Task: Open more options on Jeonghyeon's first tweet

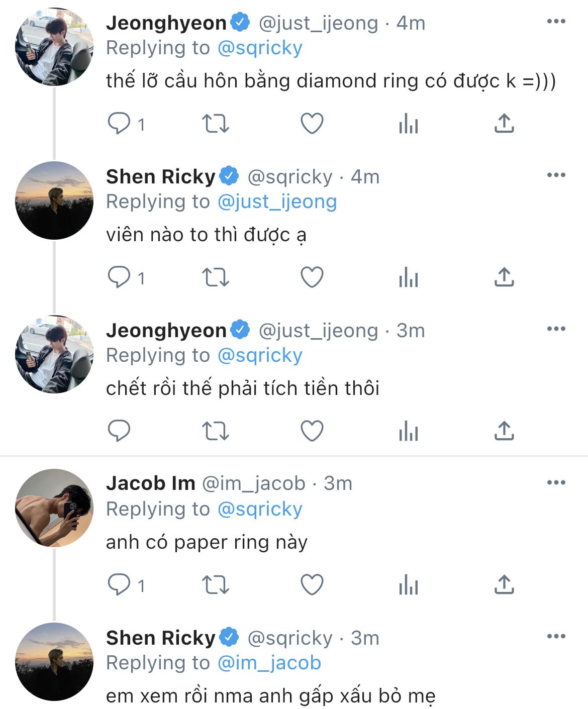Action: pos(556,21)
